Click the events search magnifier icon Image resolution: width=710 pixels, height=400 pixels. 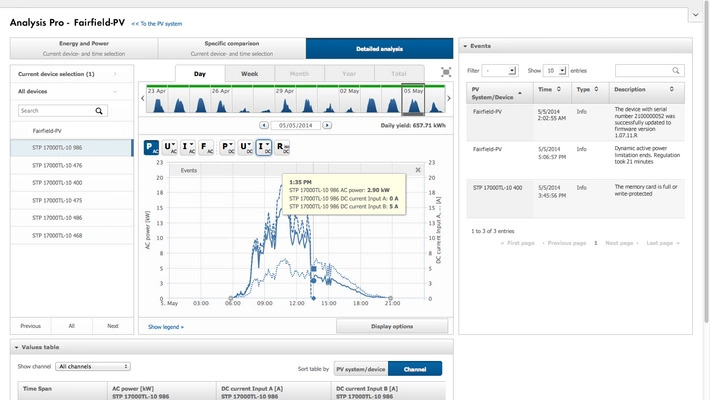[676, 70]
